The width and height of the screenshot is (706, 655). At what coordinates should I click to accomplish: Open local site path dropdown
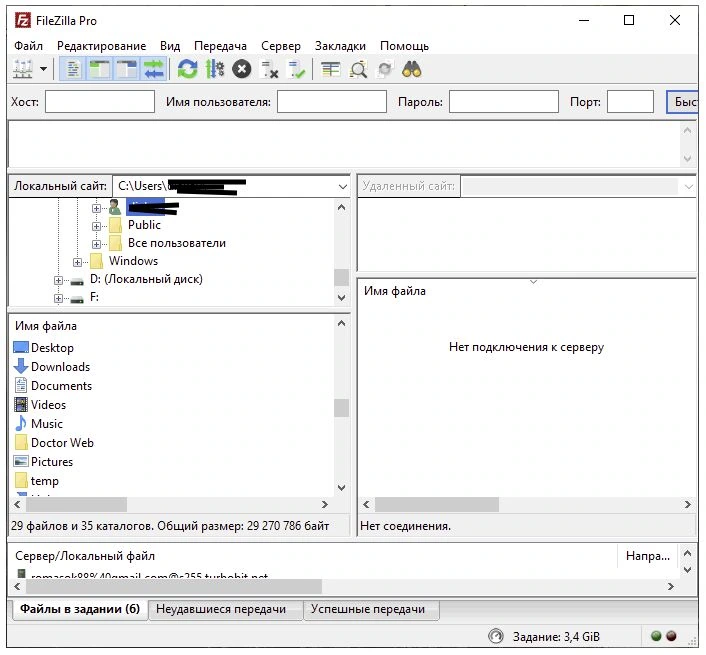coord(343,186)
